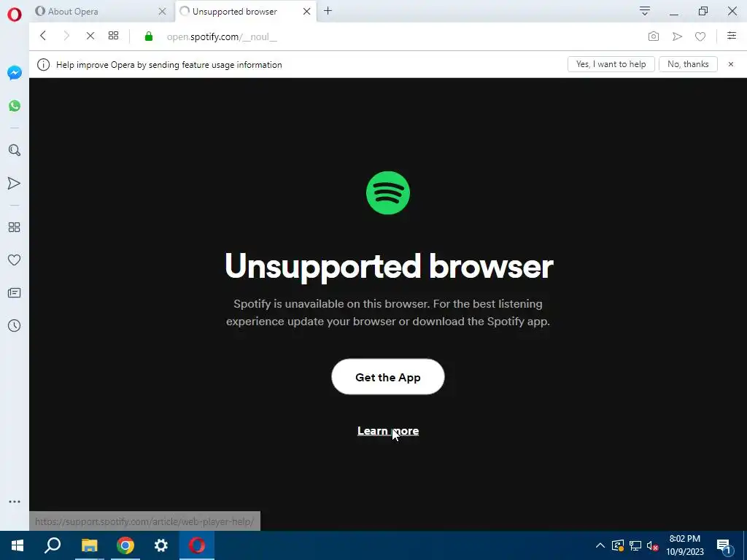Open a new tab with plus button

click(x=328, y=11)
